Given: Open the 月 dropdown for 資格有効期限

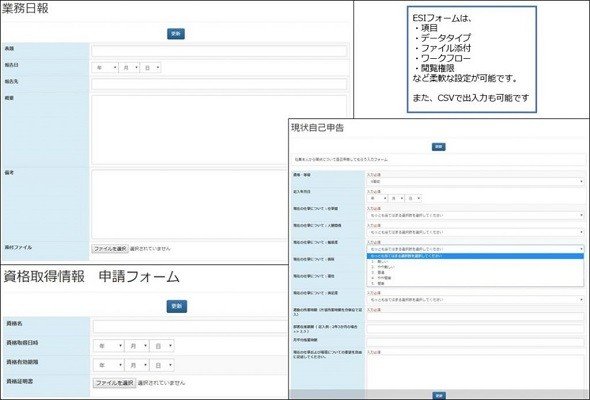Looking at the screenshot, I should [137, 365].
